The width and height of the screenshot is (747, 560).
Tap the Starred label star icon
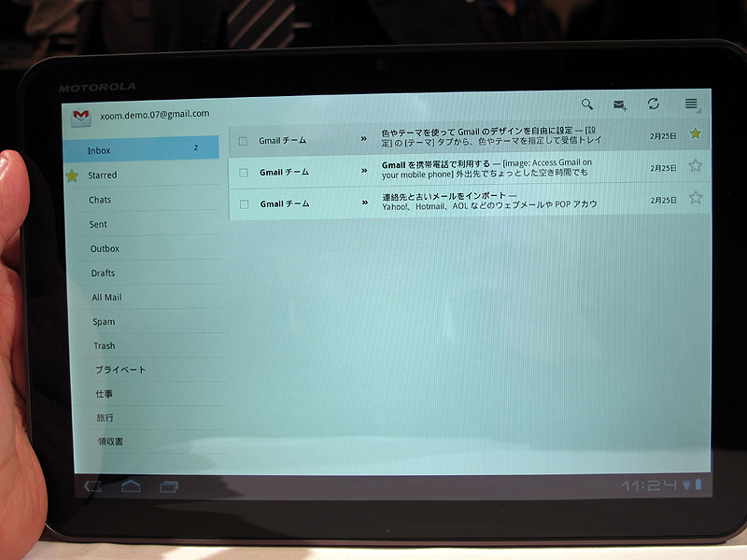(72, 175)
